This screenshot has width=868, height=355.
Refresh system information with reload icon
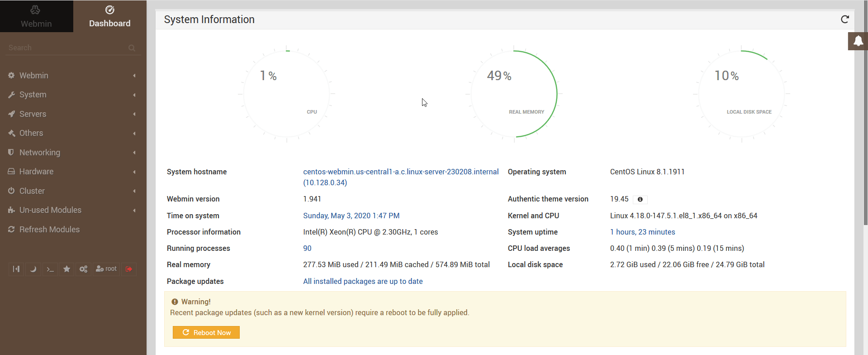pos(844,19)
